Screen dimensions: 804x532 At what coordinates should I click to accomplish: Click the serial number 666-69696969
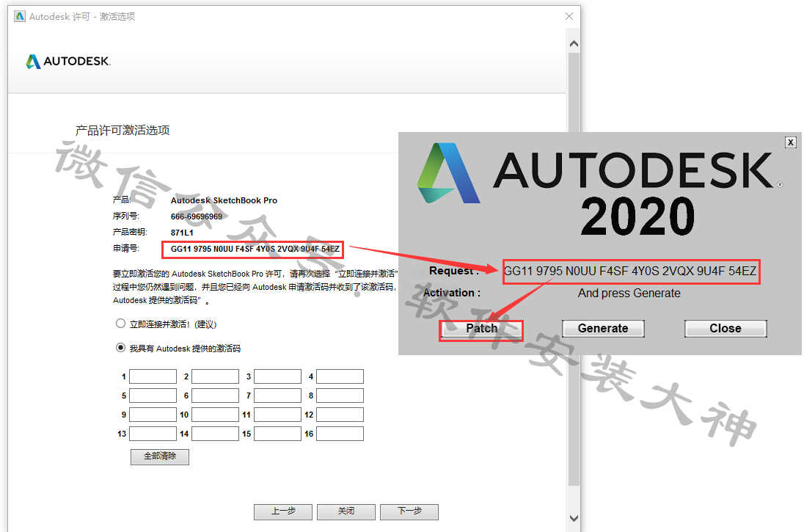pos(197,216)
